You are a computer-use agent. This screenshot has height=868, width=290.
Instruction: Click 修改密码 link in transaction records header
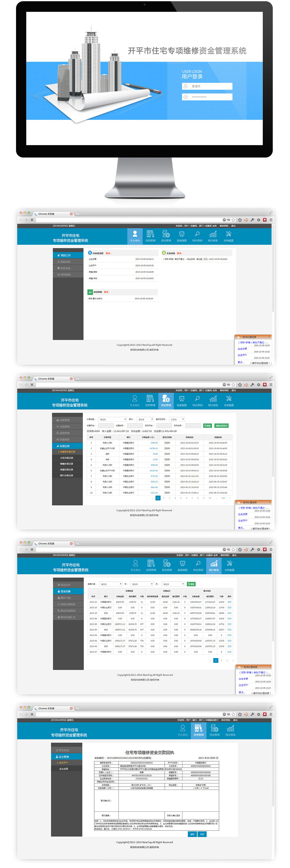tap(224, 390)
